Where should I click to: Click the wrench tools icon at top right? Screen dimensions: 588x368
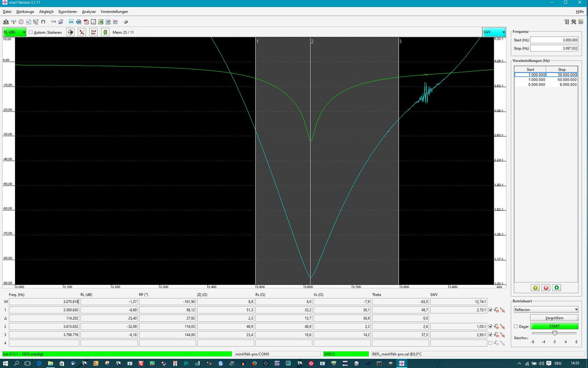click(x=574, y=22)
